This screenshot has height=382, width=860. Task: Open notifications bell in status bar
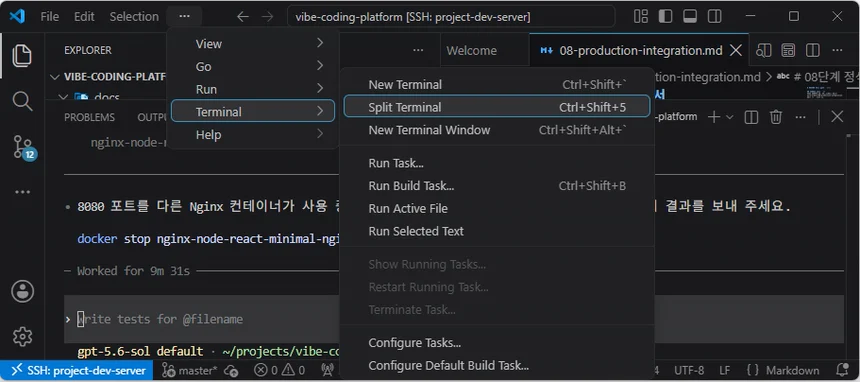(842, 370)
